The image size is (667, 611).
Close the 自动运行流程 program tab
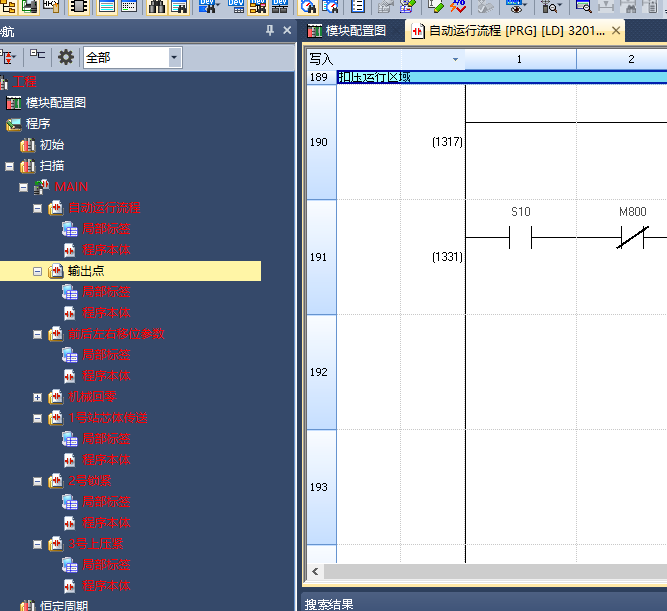[616, 31]
